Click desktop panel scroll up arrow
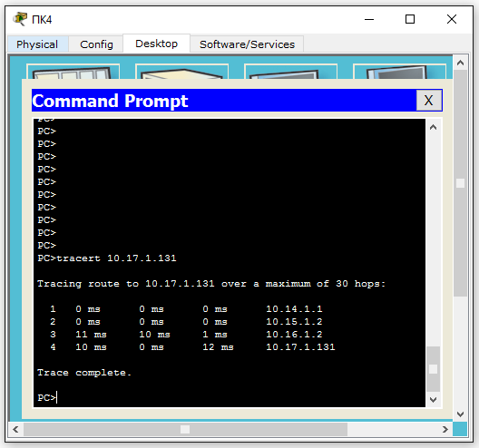 (x=460, y=63)
